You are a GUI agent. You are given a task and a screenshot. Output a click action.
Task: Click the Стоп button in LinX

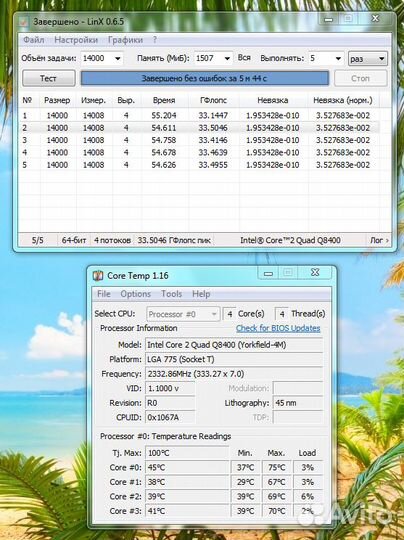(361, 78)
